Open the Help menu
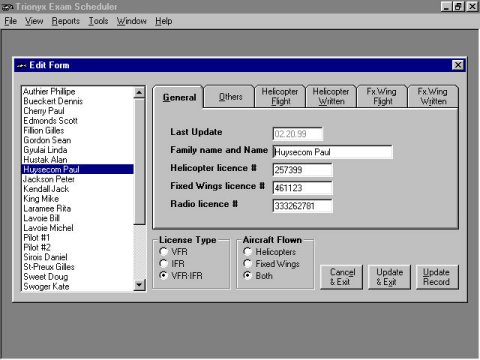Viewport: 480px width, 360px height. click(x=164, y=21)
